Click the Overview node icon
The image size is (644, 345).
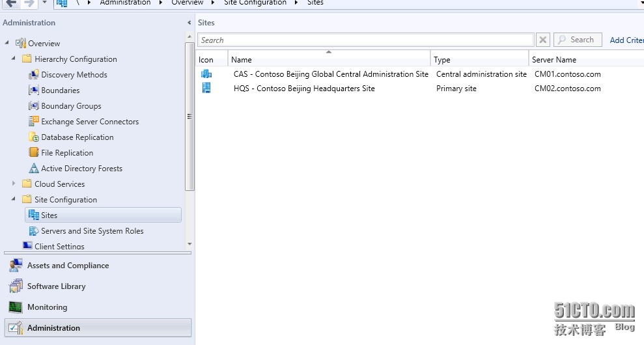point(21,43)
